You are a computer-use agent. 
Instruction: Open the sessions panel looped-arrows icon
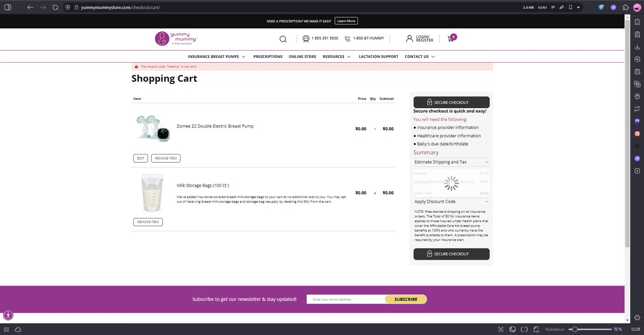point(637,109)
